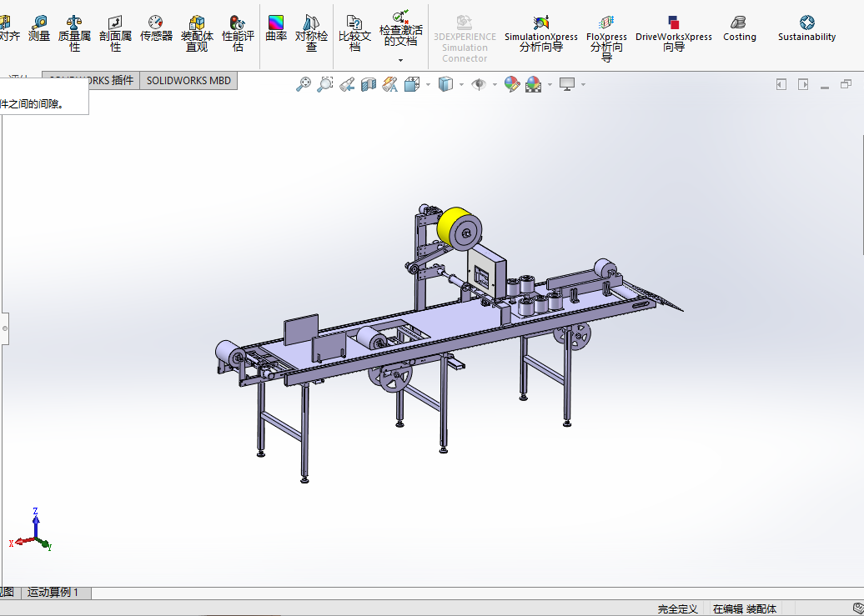Click the document restore window button

click(846, 84)
